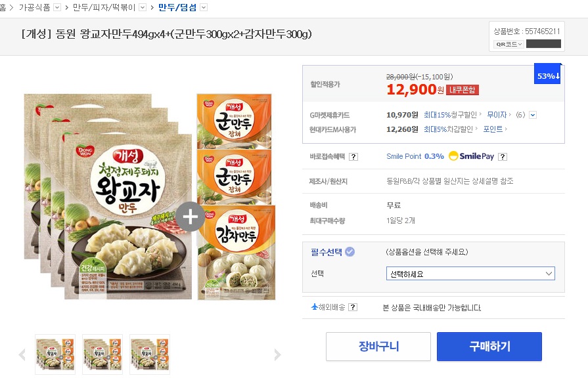This screenshot has width=588, height=382.
Task: Open the 최대15%청구할인 link
Action: pos(451,115)
